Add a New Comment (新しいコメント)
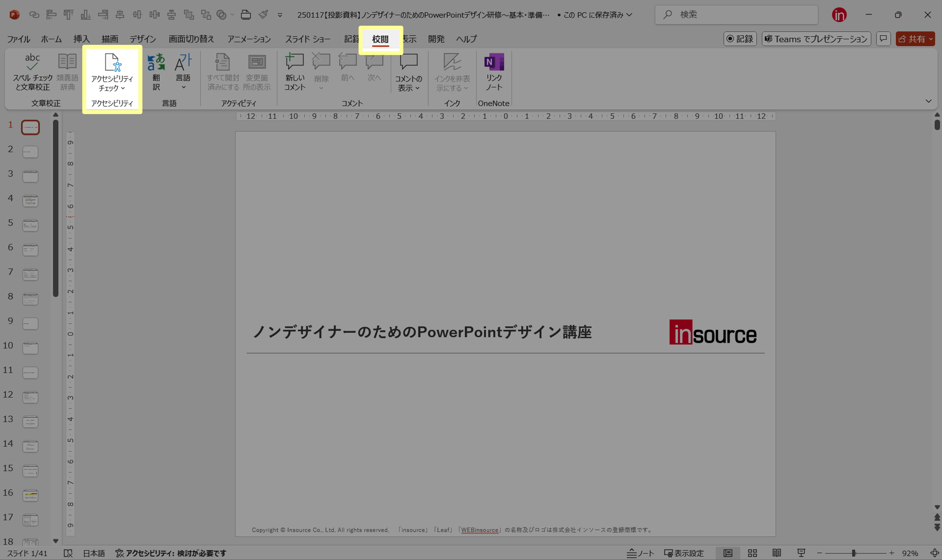Viewport: 942px width, 560px height. coord(295,72)
